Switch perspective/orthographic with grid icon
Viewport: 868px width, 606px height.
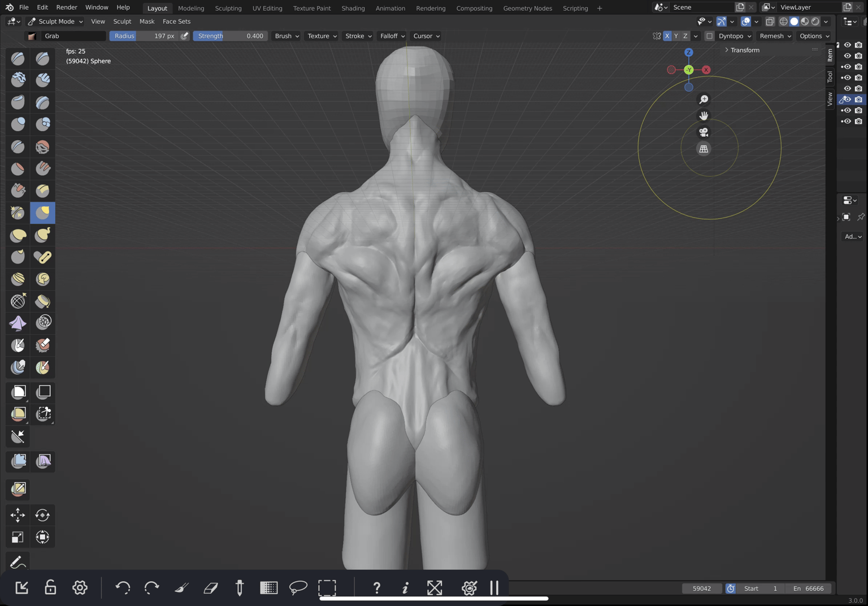tap(704, 149)
